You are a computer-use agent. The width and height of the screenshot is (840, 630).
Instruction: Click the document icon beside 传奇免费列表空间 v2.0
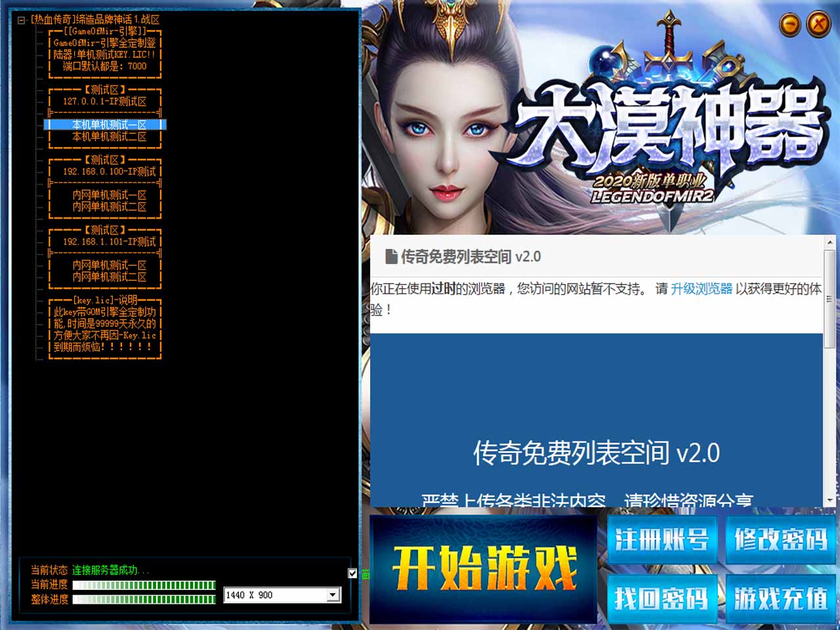pyautogui.click(x=392, y=257)
